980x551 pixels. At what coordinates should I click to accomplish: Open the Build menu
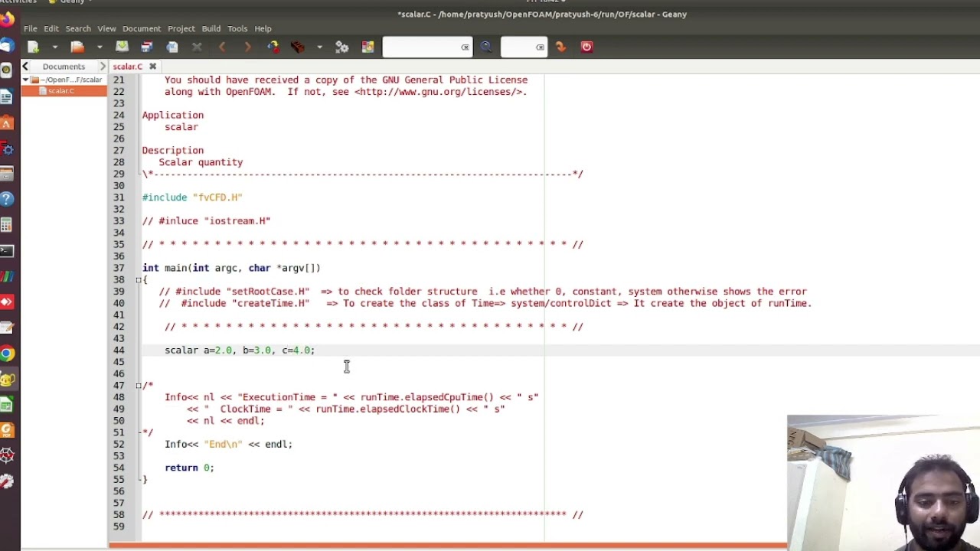pyautogui.click(x=211, y=28)
